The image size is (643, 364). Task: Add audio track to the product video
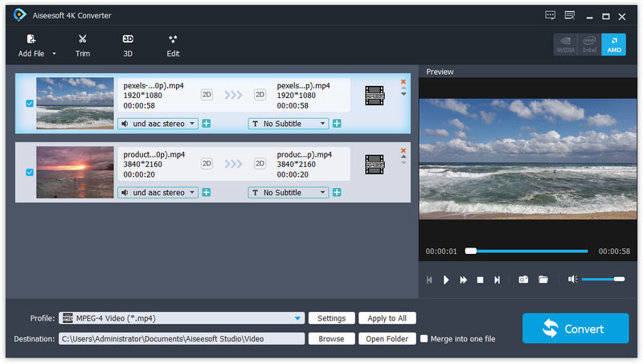[x=207, y=193]
